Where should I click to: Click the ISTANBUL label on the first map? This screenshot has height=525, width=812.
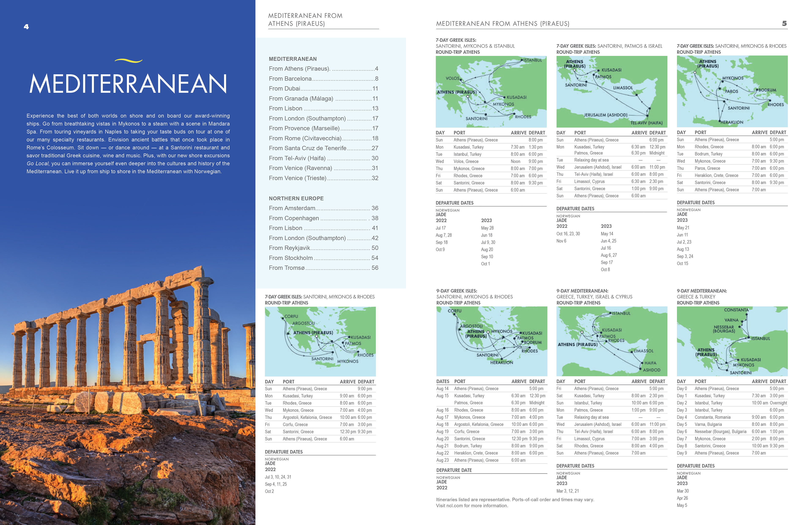tap(533, 60)
